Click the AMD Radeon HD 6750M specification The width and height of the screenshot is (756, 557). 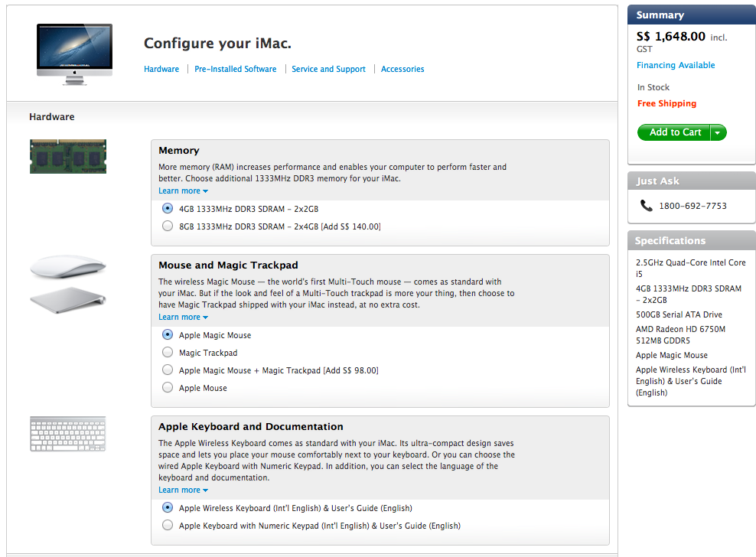(680, 334)
